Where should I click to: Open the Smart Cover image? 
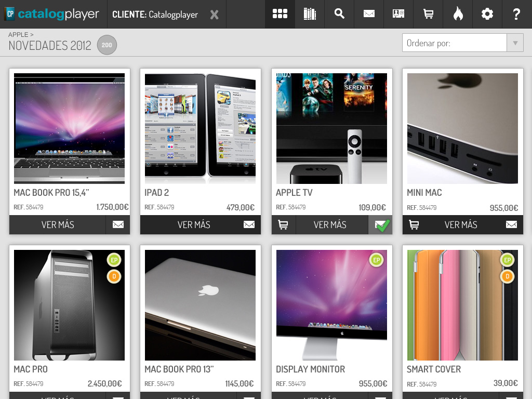pyautogui.click(x=462, y=305)
